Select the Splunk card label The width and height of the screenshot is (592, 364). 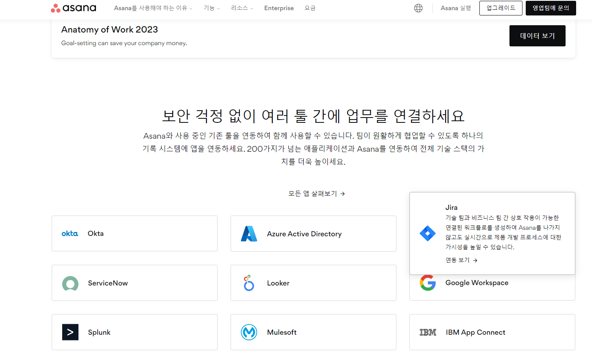[99, 332]
